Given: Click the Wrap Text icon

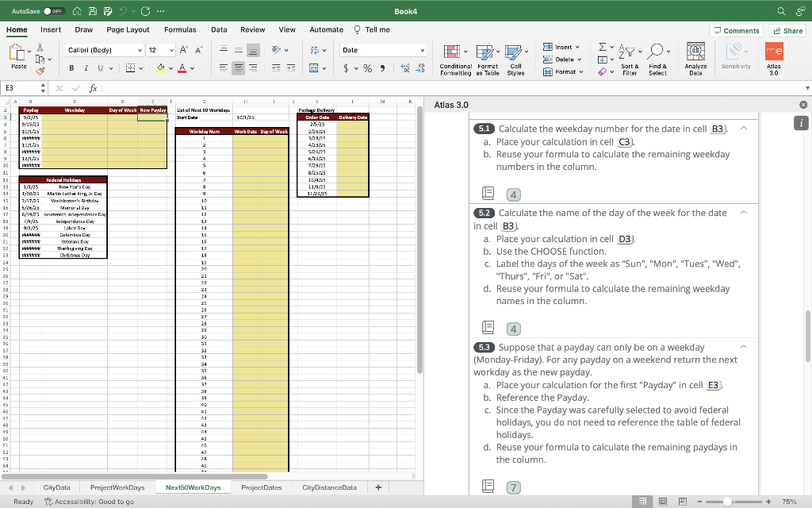Looking at the screenshot, I should click(x=314, y=50).
